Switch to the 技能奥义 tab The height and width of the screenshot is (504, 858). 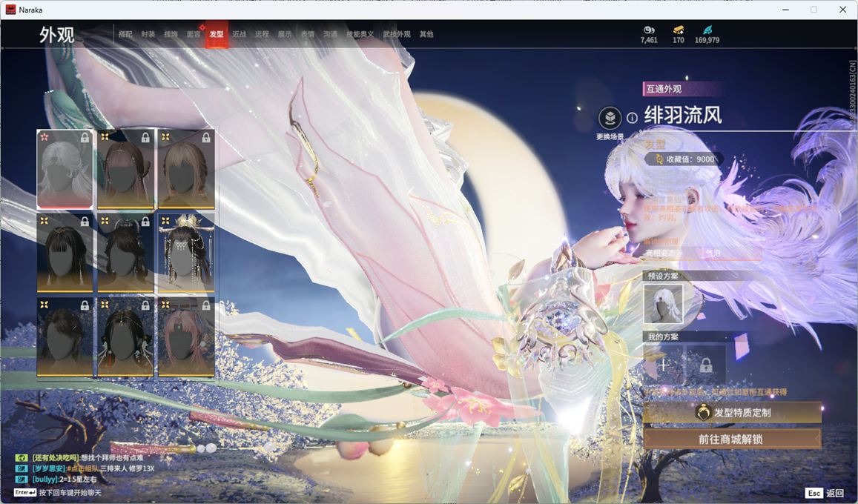tap(360, 34)
